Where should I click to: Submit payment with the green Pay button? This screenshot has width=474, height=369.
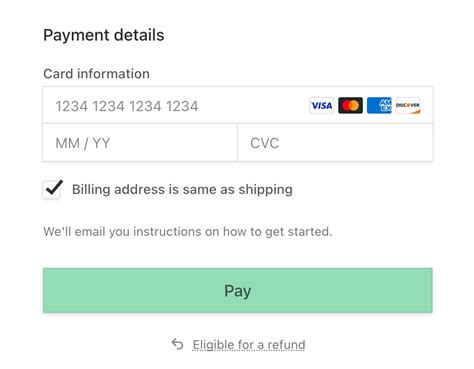[x=238, y=290]
